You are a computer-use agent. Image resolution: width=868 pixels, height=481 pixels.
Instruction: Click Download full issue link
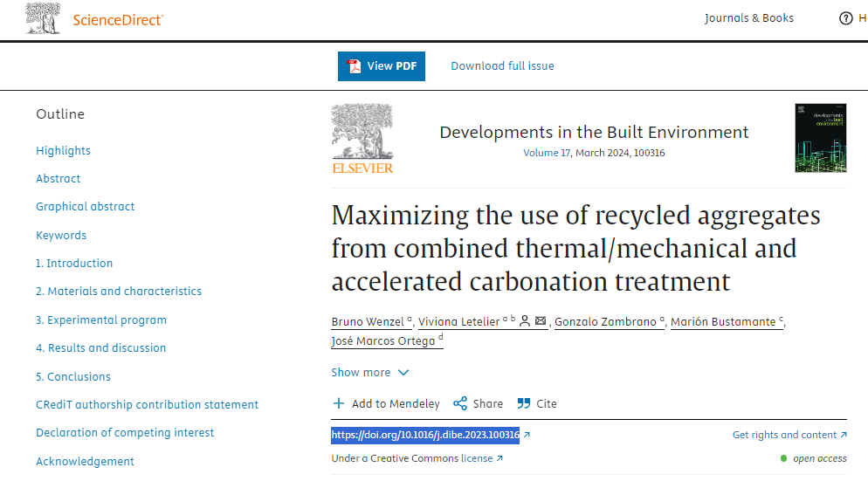tap(502, 66)
